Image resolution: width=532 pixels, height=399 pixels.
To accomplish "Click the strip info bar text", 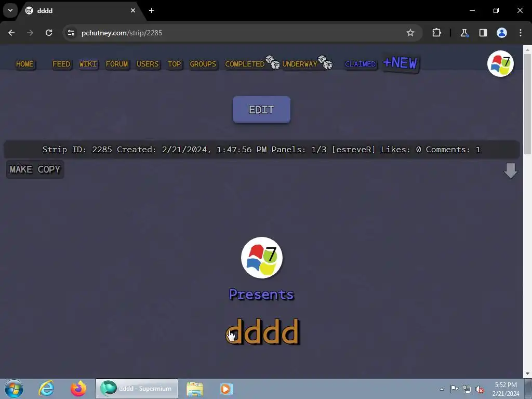I will click(261, 150).
